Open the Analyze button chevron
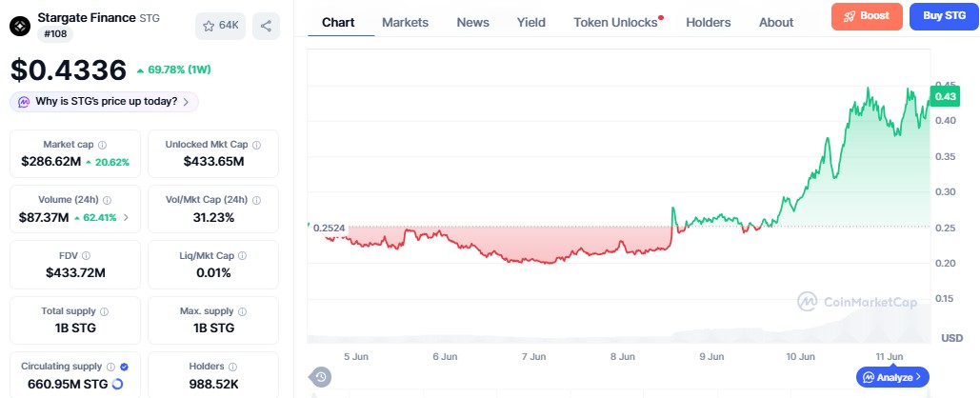The width and height of the screenshot is (980, 398). pyautogui.click(x=918, y=377)
